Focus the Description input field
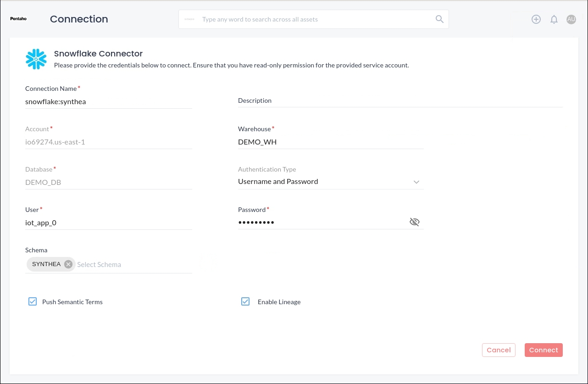 pyautogui.click(x=400, y=101)
